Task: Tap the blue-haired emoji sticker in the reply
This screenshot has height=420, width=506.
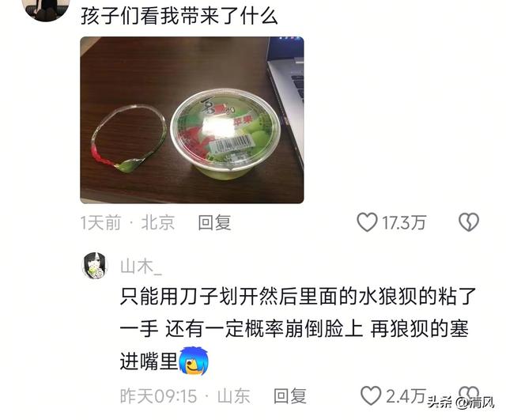Action: (193, 361)
